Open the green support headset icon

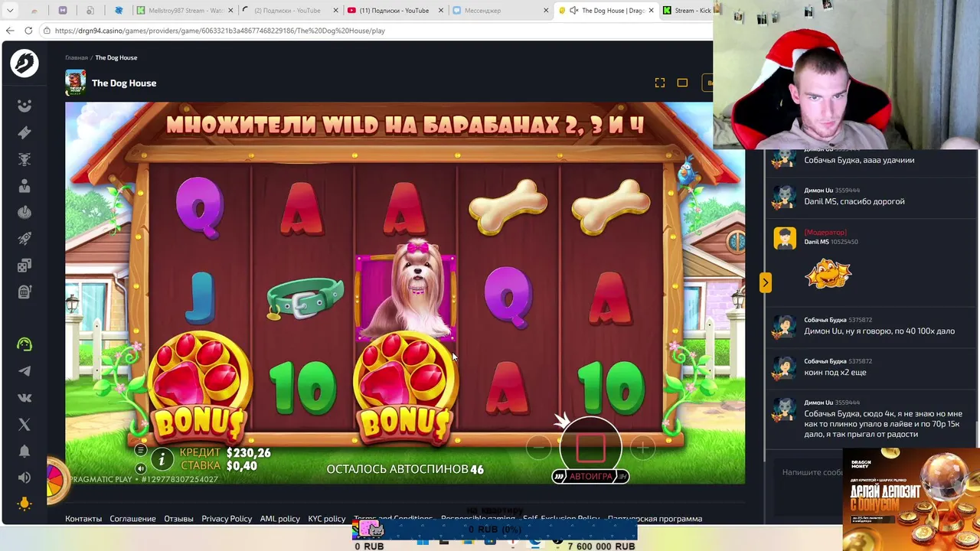click(x=24, y=344)
